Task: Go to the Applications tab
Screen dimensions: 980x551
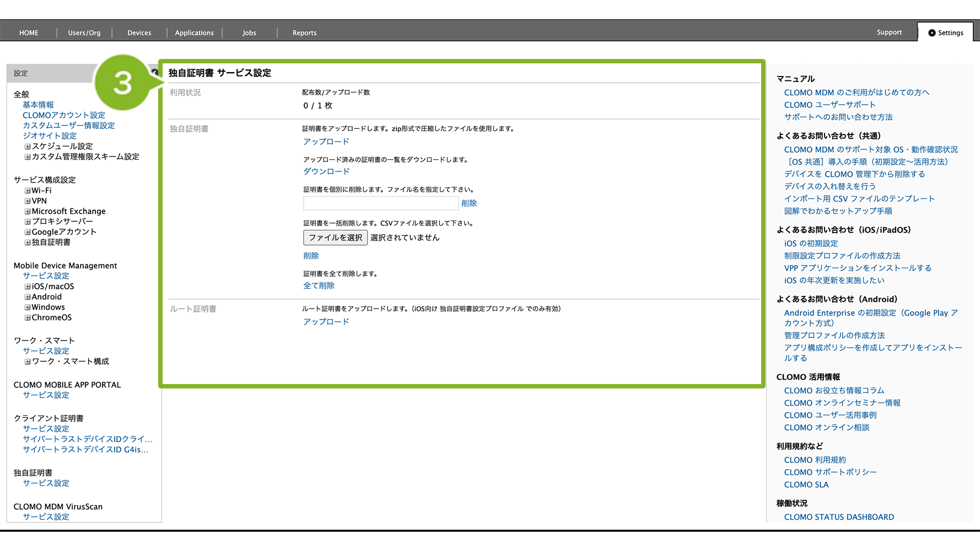Action: click(194, 33)
